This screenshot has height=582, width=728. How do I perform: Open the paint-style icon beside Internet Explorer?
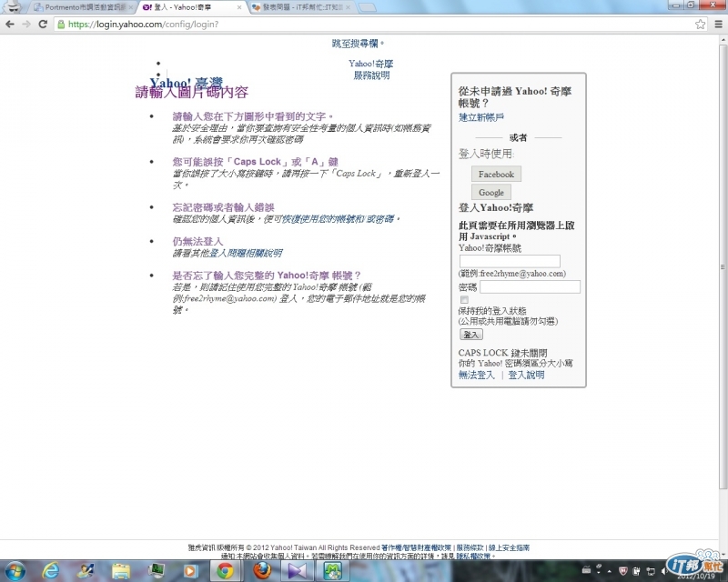86,571
